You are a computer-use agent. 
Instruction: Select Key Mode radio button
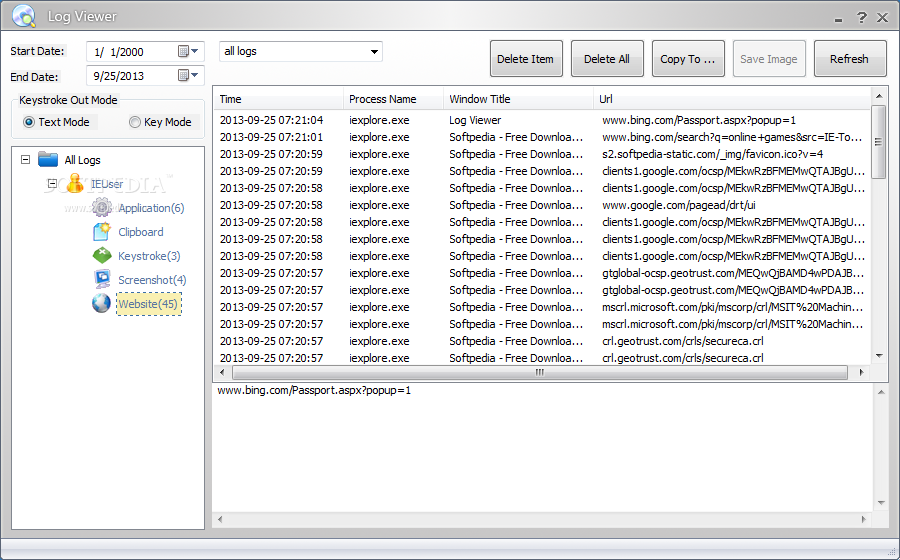pos(135,122)
